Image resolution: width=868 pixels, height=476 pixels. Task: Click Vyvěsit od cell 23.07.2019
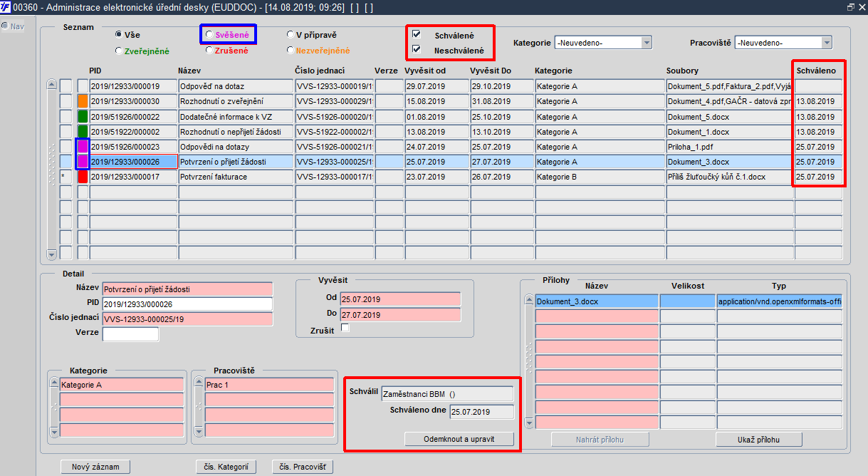436,176
